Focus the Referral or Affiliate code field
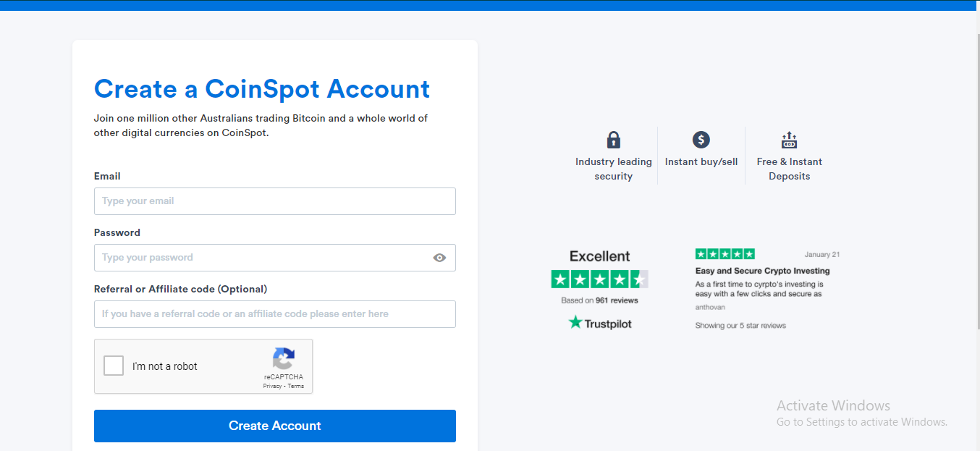The height and width of the screenshot is (451, 980). click(275, 314)
